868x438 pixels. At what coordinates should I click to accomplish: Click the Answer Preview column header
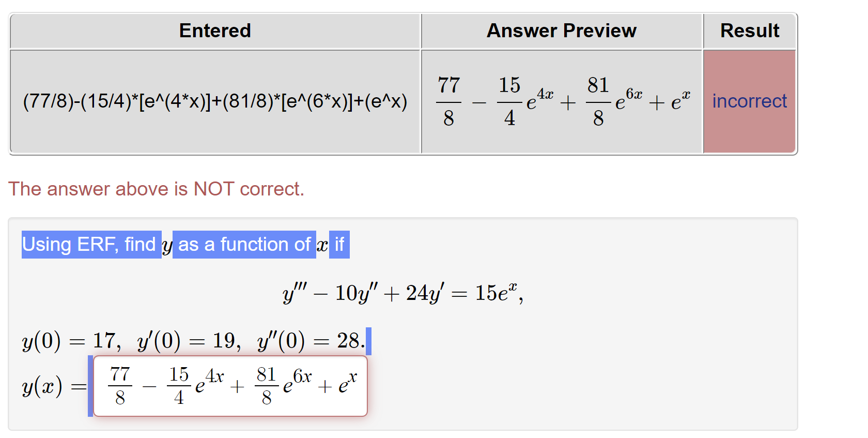click(562, 31)
